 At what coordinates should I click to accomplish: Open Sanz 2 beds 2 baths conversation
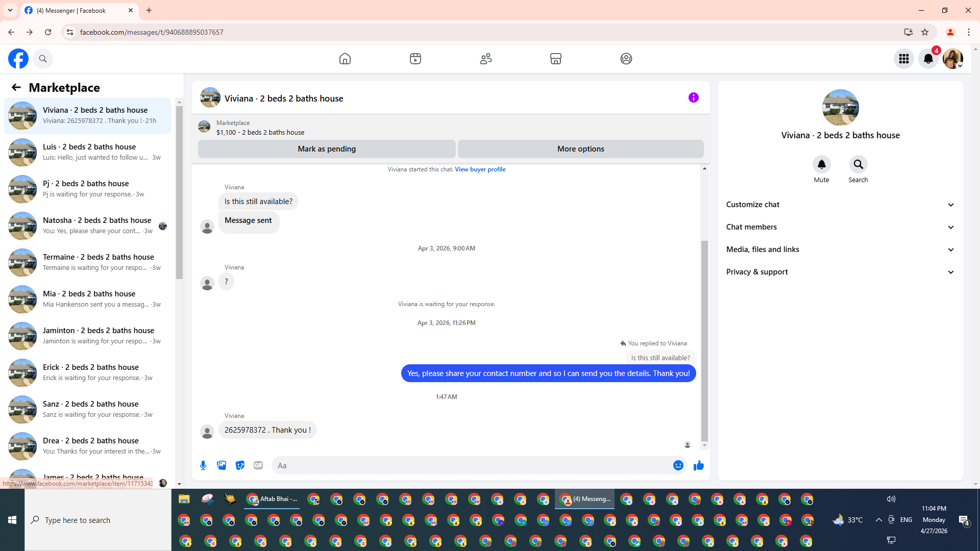87,410
